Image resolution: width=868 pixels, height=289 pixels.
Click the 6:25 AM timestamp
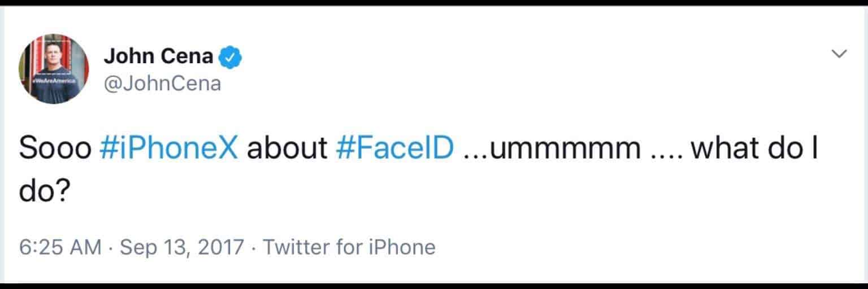60,247
